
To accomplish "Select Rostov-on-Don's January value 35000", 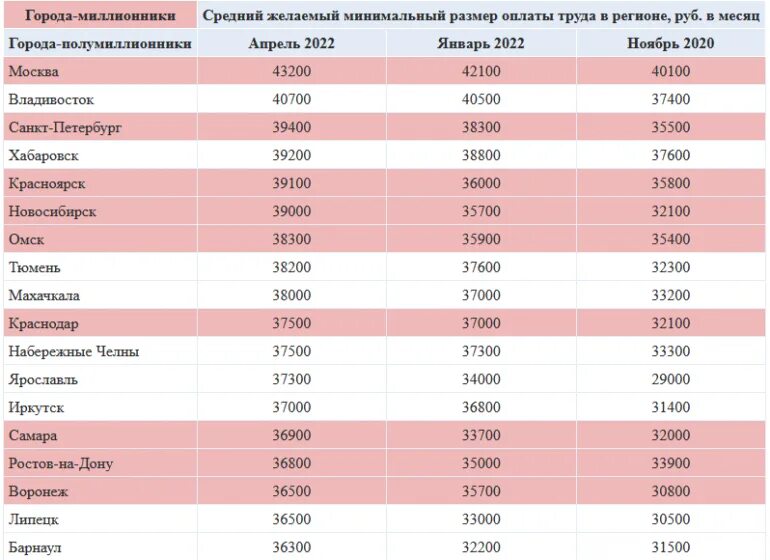I will coord(481,463).
